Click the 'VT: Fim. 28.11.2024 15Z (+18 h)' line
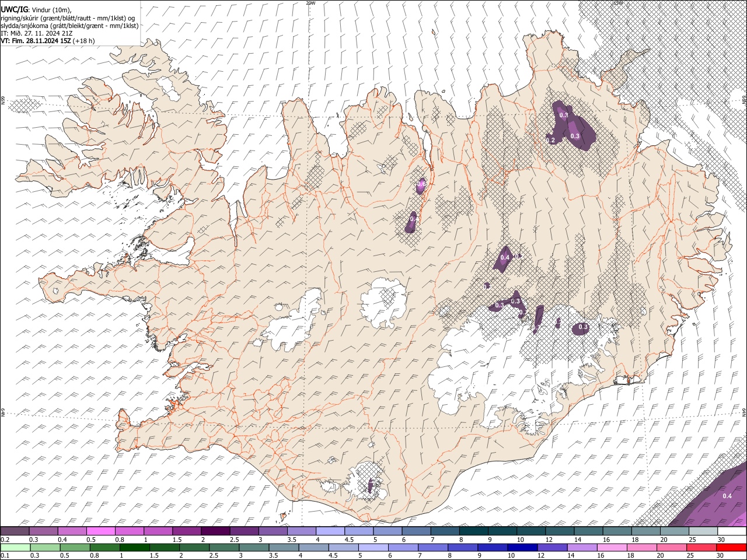Viewport: 747px width, 560px height. click(x=48, y=41)
